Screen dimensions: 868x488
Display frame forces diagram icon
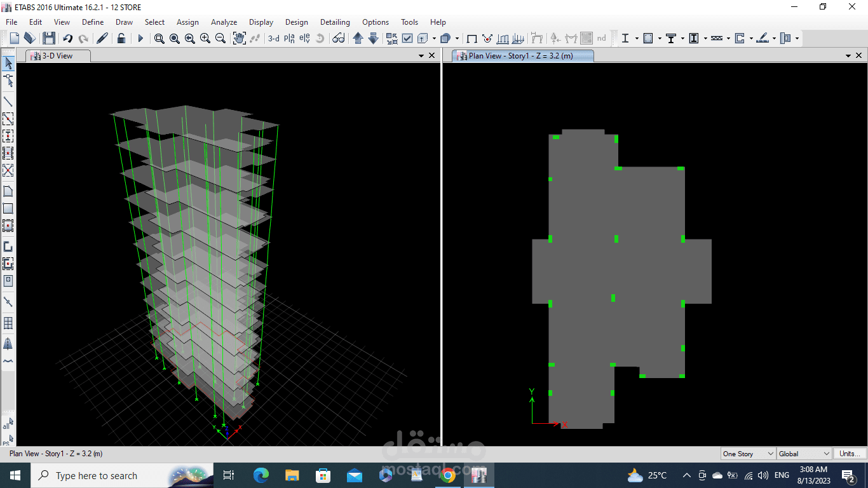click(503, 38)
